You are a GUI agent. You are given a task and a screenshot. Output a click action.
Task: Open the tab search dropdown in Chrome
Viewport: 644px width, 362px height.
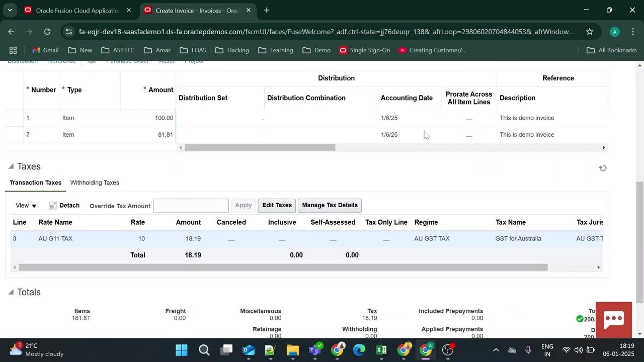10,10
